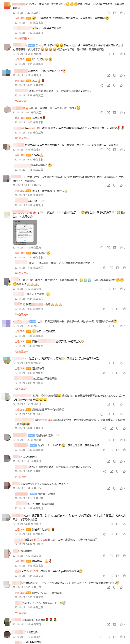Expand 共5条回复 below the 必须要呀 reply

21,352
